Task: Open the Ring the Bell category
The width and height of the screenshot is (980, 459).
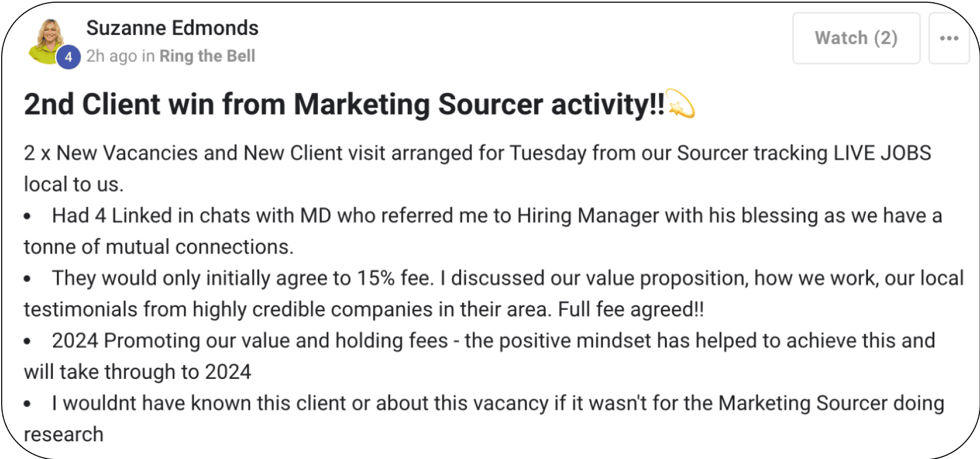Action: pos(207,56)
